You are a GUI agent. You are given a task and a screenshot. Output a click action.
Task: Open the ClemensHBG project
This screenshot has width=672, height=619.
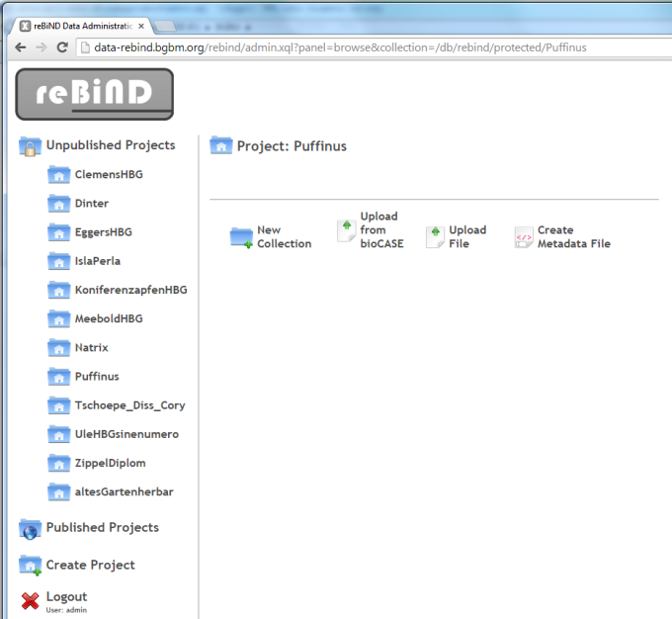pyautogui.click(x=109, y=174)
